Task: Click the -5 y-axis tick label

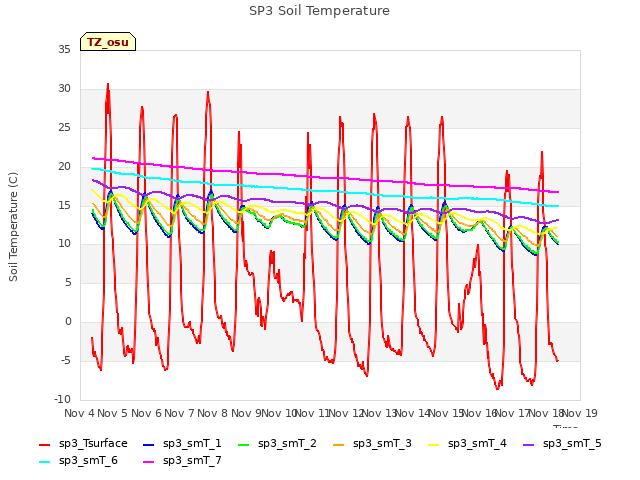Action: point(66,360)
